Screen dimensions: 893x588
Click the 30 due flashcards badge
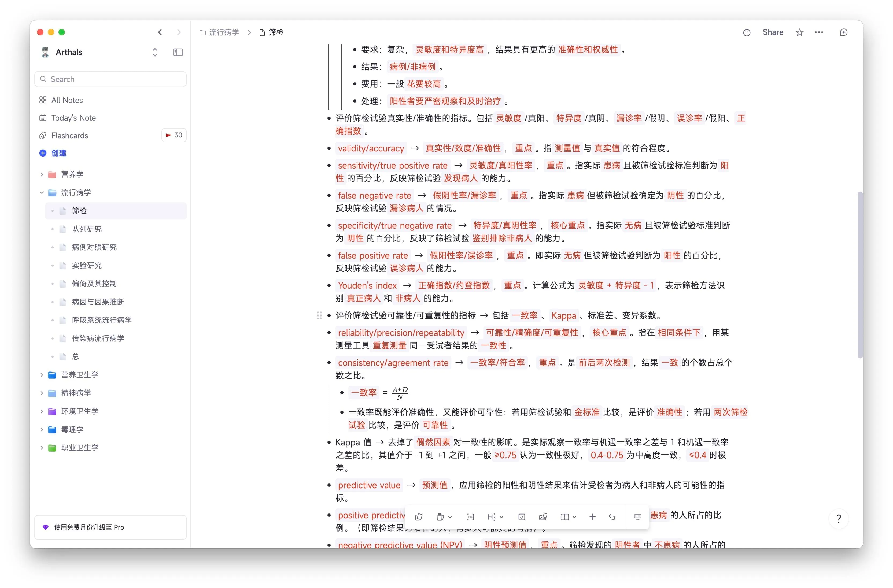(174, 135)
